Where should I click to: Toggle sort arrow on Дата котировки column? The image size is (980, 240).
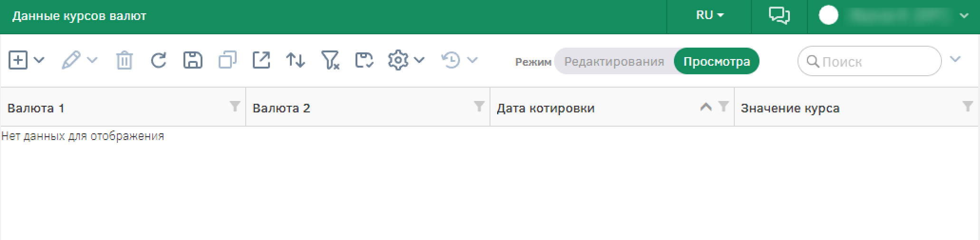706,107
